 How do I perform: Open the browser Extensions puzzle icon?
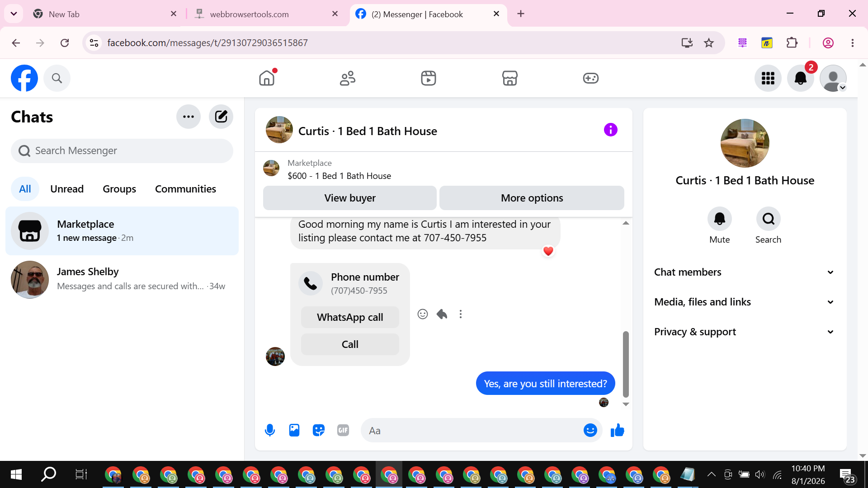click(x=792, y=43)
